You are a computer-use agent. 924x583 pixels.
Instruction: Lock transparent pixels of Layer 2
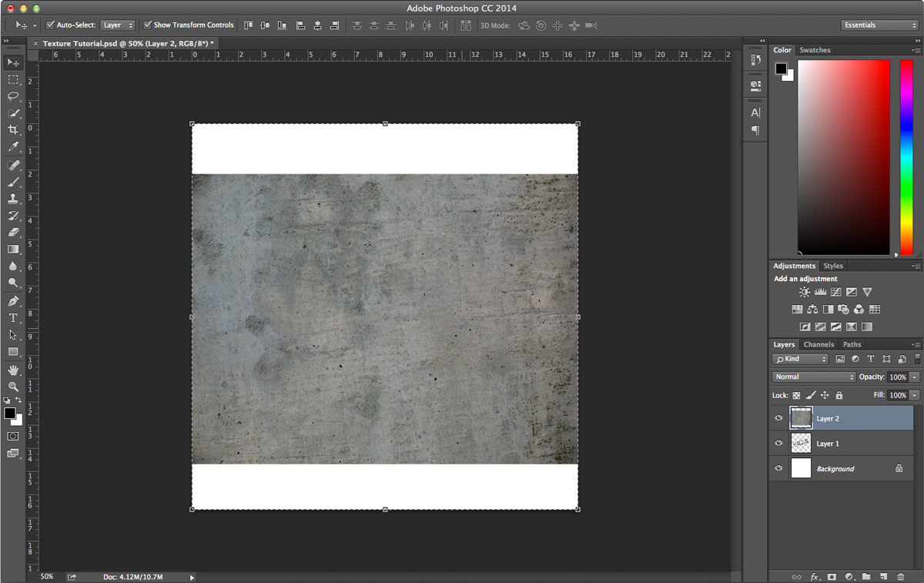point(796,395)
